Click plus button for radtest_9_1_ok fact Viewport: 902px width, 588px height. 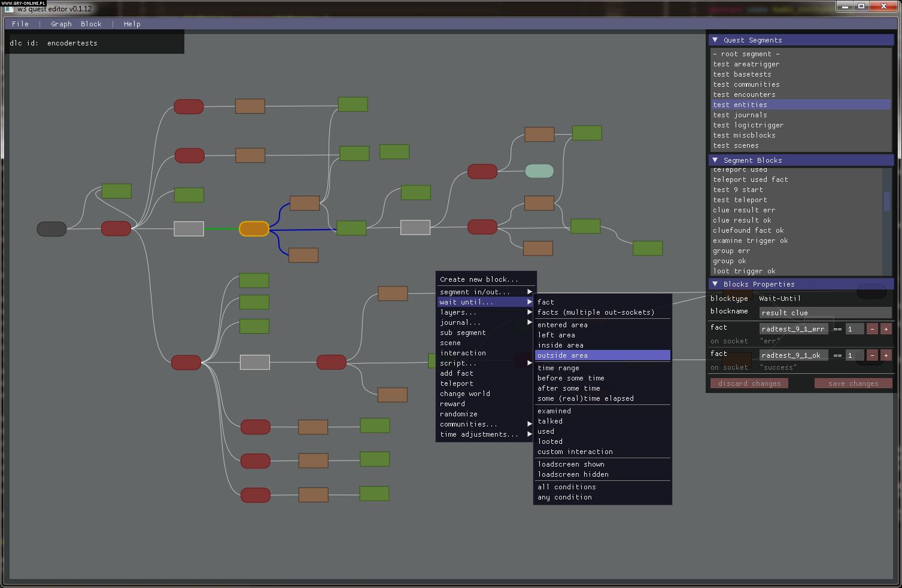tap(886, 355)
